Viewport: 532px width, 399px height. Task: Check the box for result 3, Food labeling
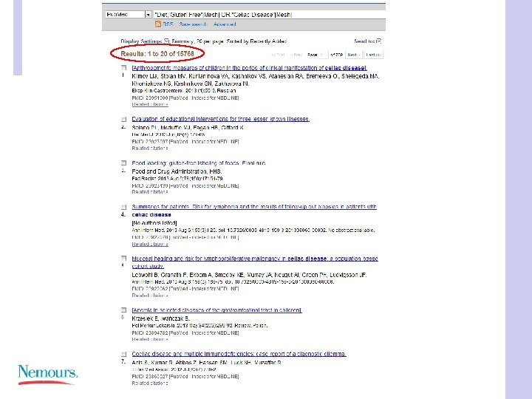click(124, 163)
